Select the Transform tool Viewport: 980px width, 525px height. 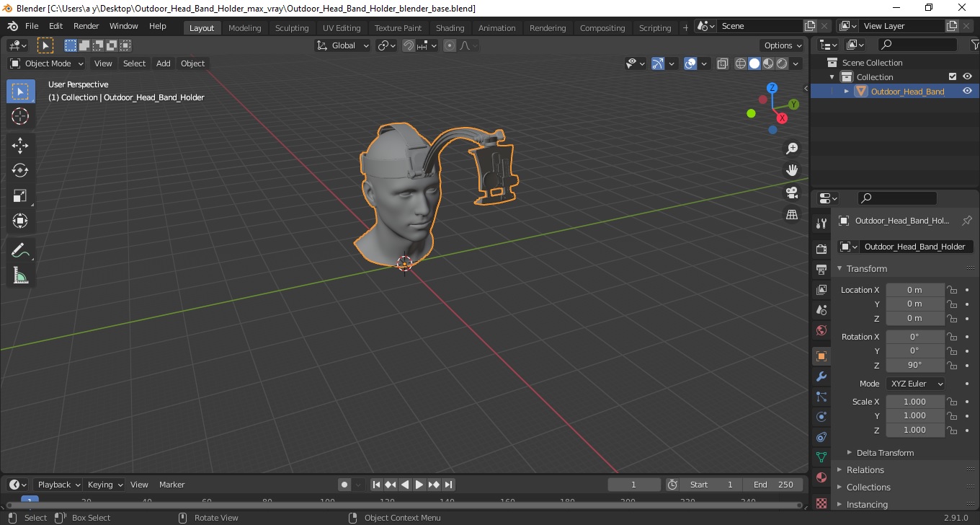(x=20, y=221)
